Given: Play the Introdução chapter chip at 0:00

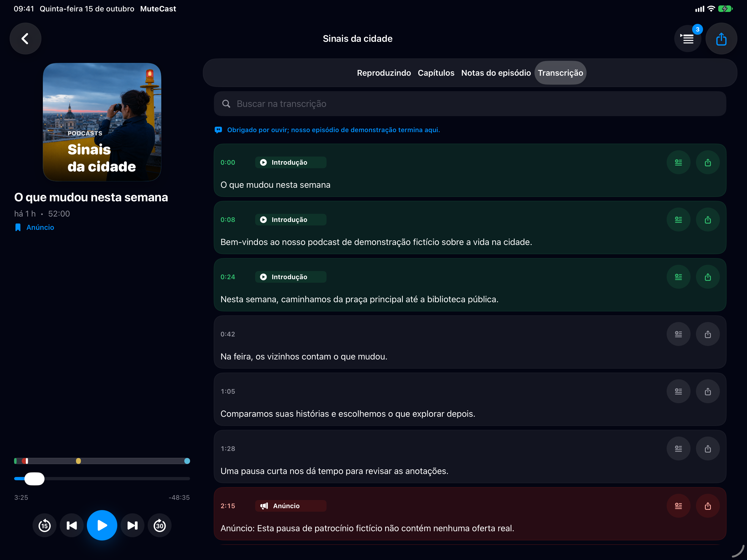Looking at the screenshot, I should click(290, 162).
